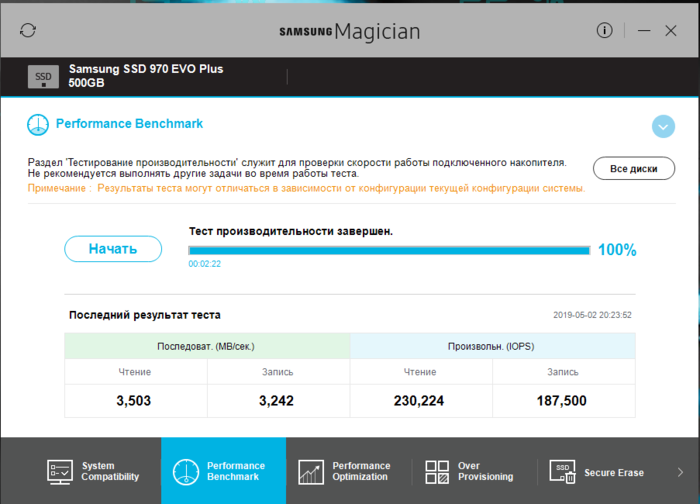Click the elapsed time 00:02:22
Screen dimensions: 700x504
204,264
